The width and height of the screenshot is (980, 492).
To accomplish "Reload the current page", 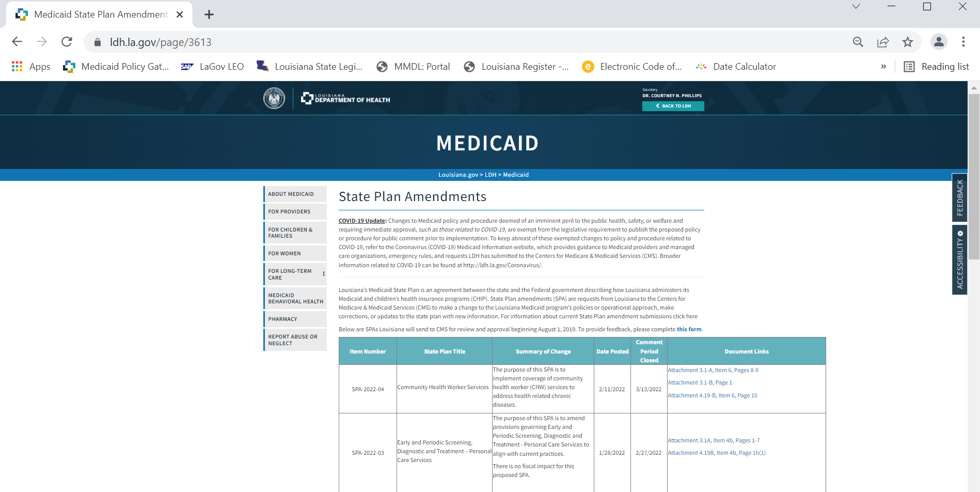I will [67, 42].
